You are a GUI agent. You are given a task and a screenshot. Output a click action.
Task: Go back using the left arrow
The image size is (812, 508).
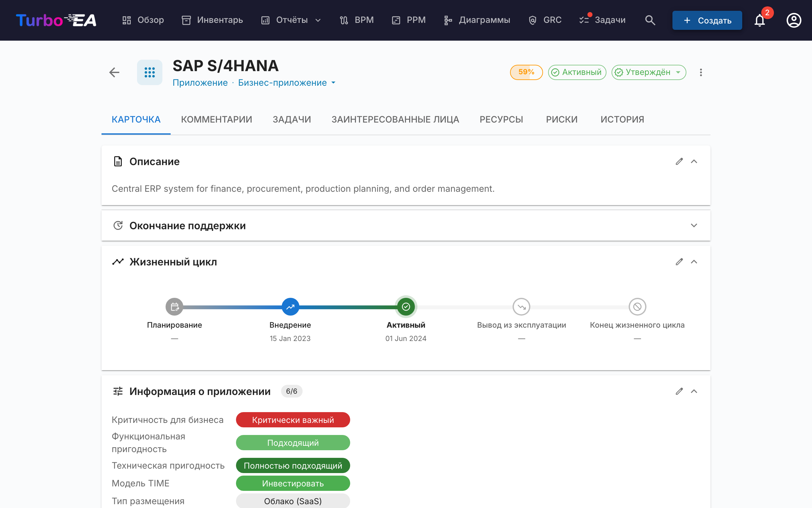(115, 72)
